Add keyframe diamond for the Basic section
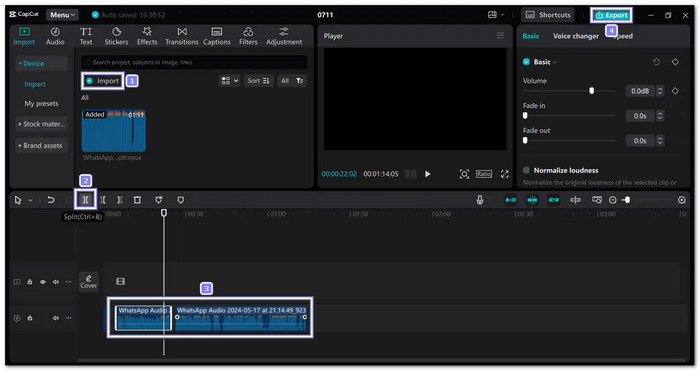This screenshot has width=700, height=371. pos(675,62)
